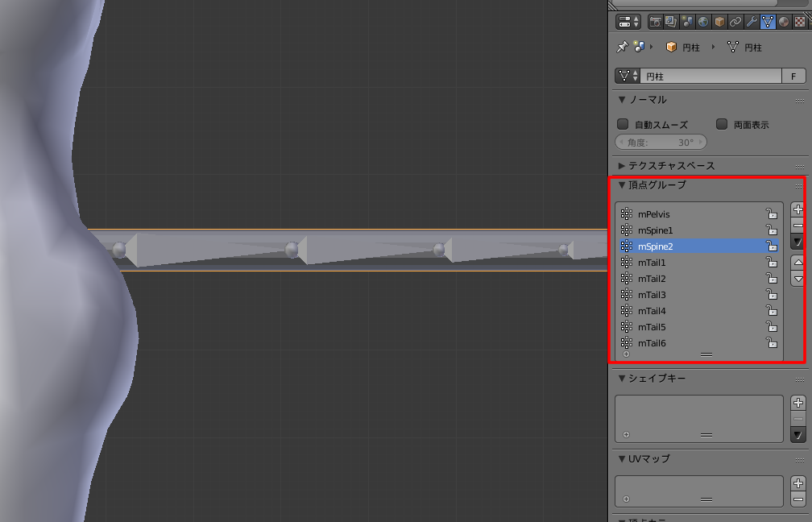Remove the UV map with minus button
The width and height of the screenshot is (812, 522).
tap(798, 499)
